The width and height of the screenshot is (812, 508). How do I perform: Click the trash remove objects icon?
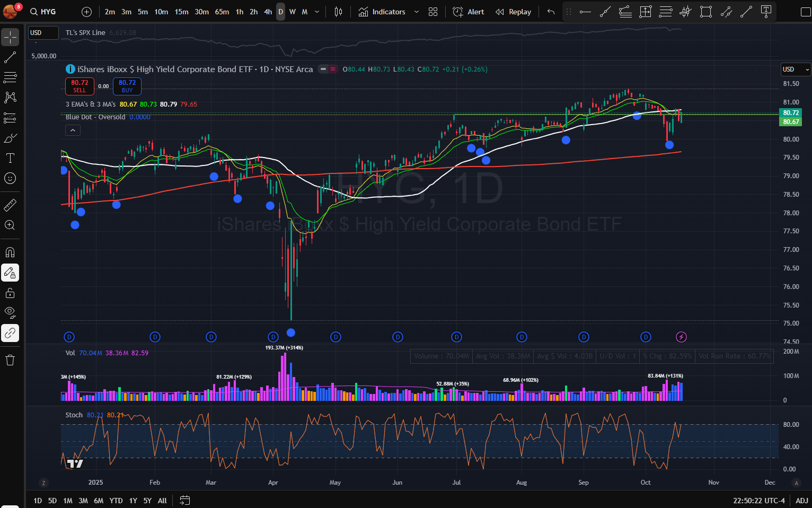[x=10, y=361]
